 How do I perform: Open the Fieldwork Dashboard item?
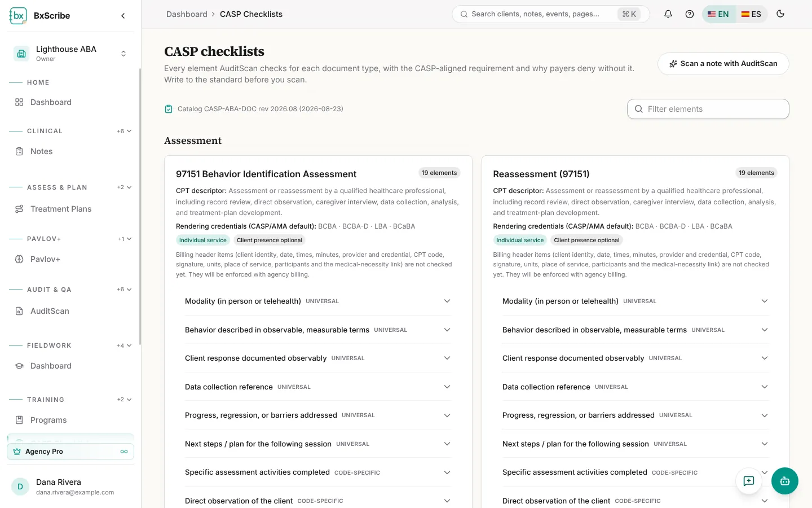coord(70,366)
